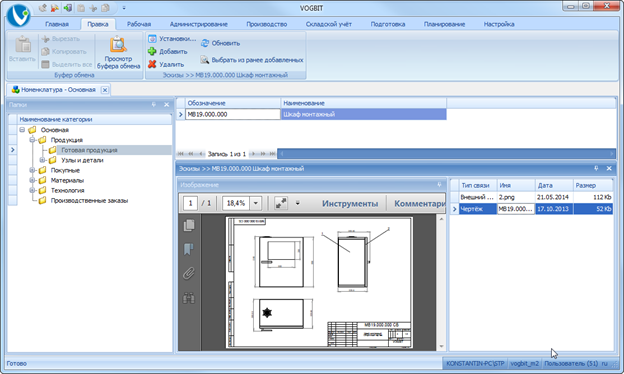This screenshot has height=374, width=624.
Task: Click the green plus Добавить icon
Action: click(x=152, y=51)
